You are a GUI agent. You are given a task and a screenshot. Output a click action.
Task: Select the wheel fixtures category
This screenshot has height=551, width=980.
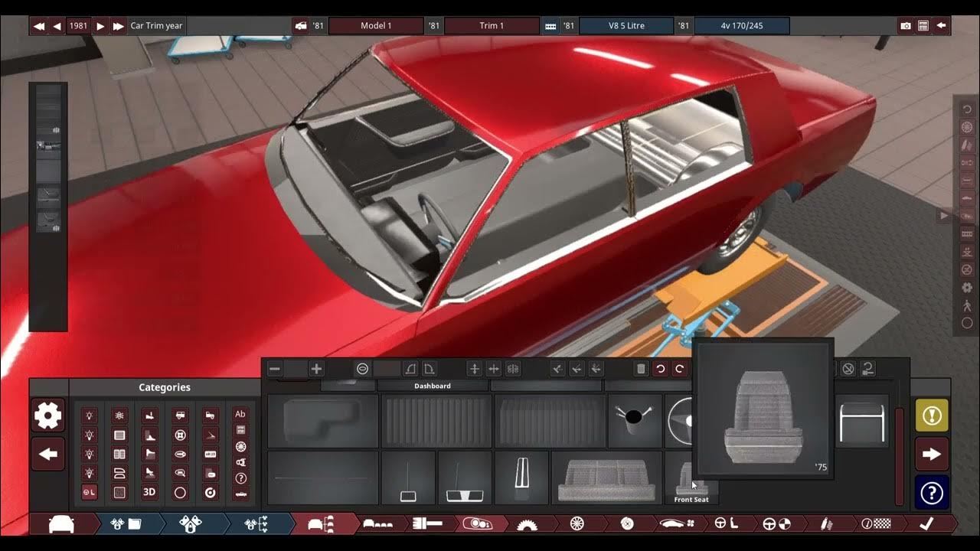click(x=240, y=446)
